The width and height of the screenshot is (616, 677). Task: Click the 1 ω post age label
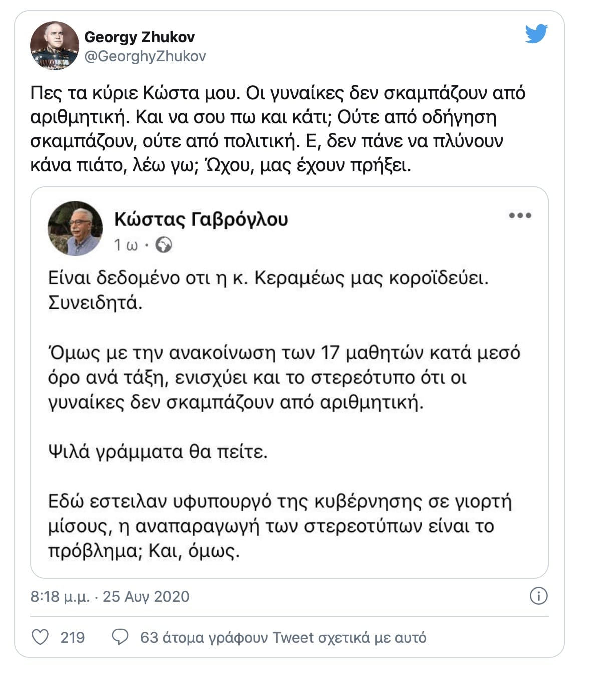coord(125,245)
